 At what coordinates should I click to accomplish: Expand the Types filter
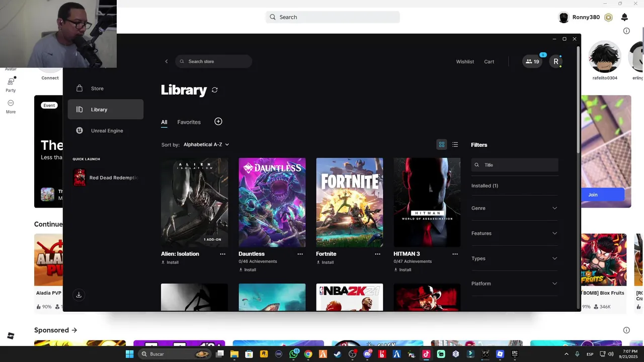[x=514, y=258]
